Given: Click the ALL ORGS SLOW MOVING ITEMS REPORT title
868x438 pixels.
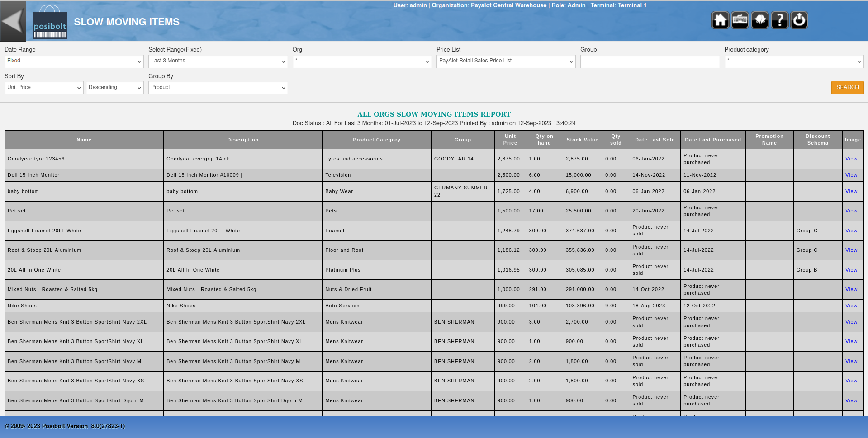Looking at the screenshot, I should pyautogui.click(x=434, y=114).
